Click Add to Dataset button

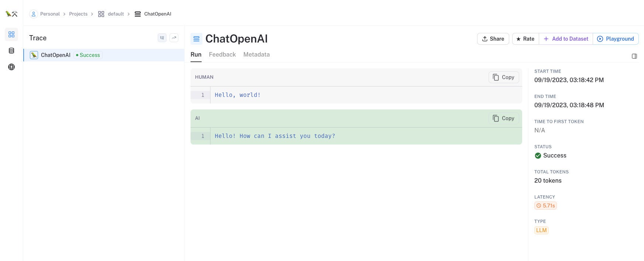click(x=566, y=39)
